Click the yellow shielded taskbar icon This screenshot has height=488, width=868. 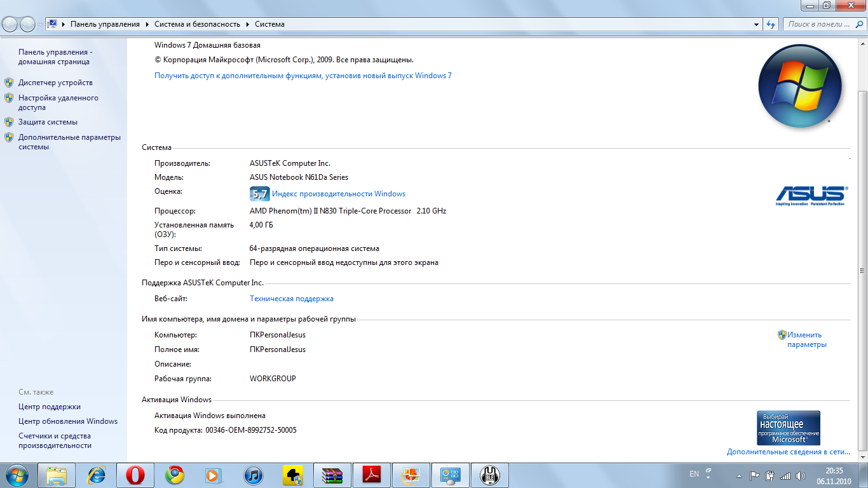[x=292, y=475]
